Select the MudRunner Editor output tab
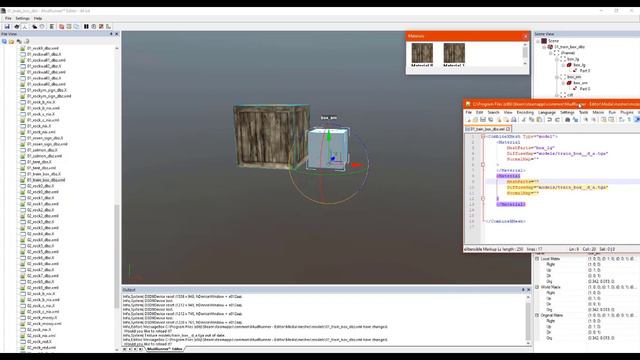Screen dimensions: 640x360 165,349
